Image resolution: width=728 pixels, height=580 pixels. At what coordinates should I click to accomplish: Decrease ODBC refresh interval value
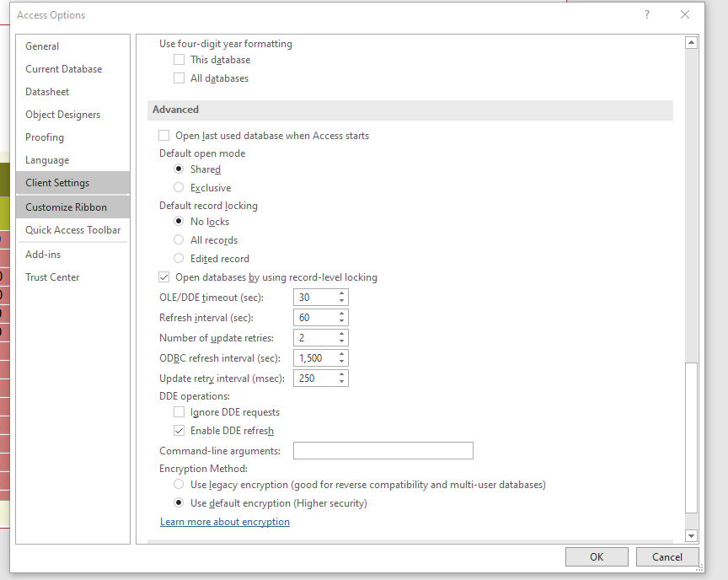tap(342, 362)
